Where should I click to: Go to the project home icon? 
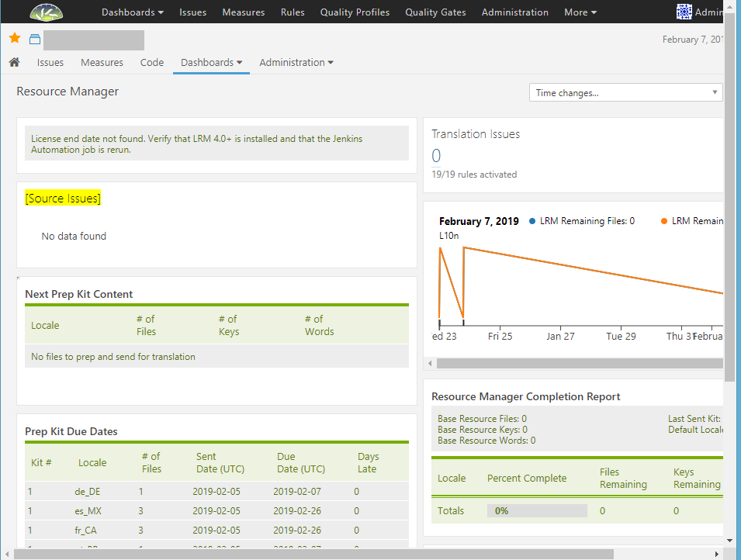pyautogui.click(x=14, y=62)
